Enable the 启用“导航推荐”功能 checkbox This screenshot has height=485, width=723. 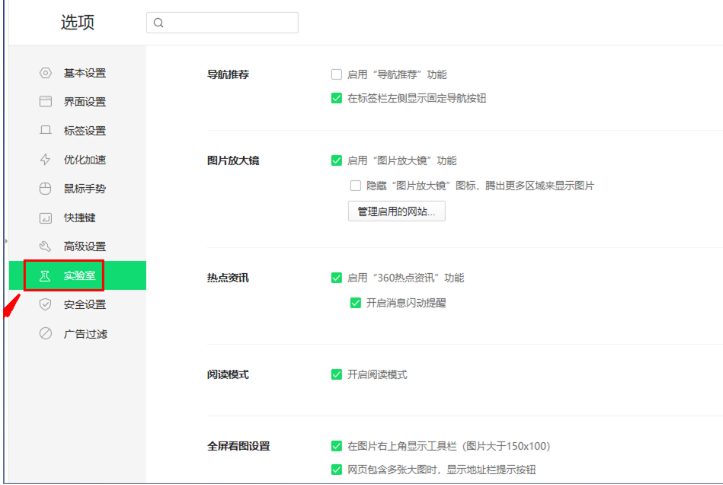point(337,74)
